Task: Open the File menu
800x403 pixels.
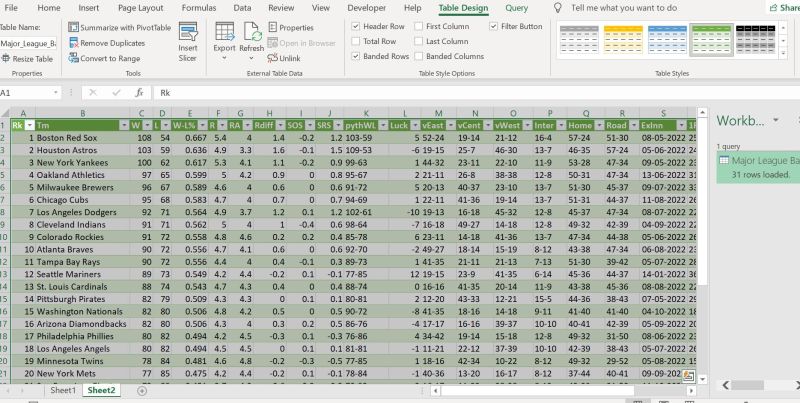Action: [x=11, y=8]
